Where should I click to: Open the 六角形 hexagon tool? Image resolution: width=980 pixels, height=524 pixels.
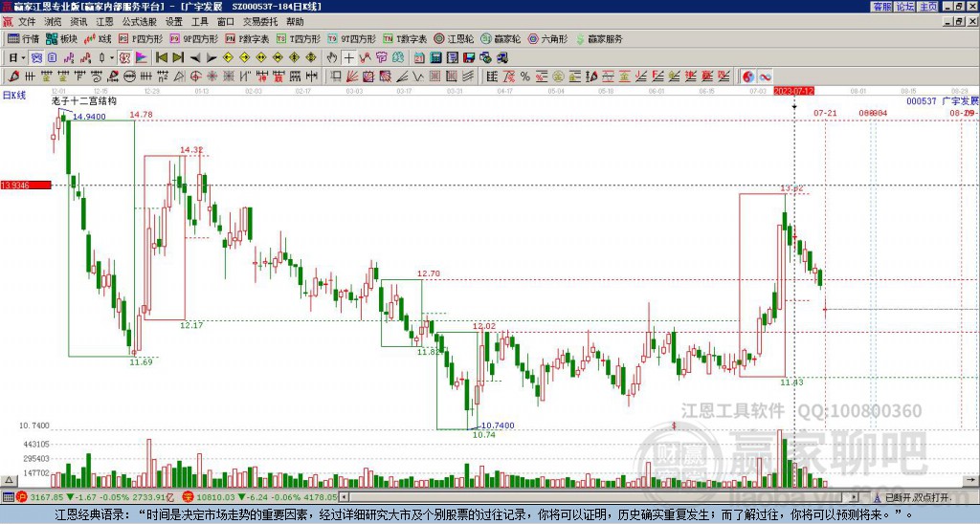click(547, 38)
